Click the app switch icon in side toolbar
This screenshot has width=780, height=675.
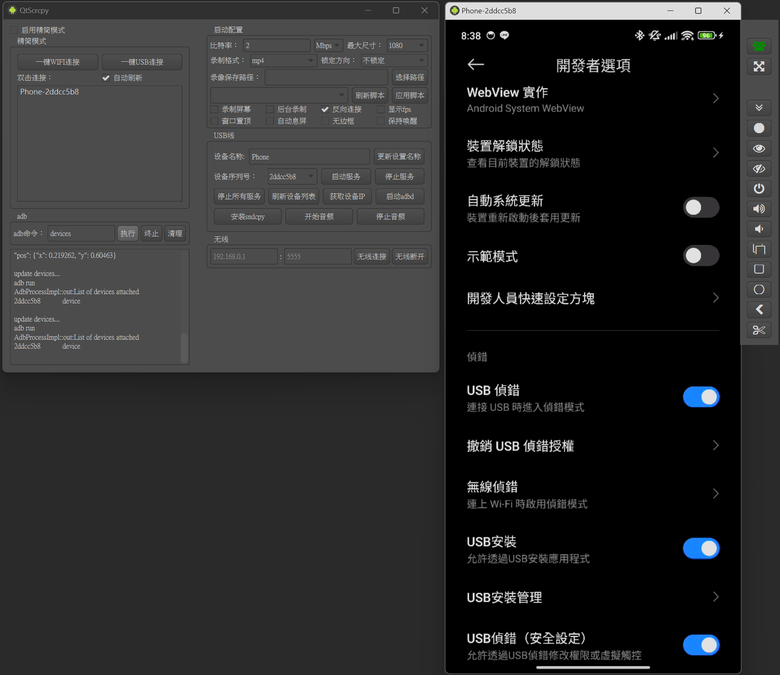tap(759, 249)
